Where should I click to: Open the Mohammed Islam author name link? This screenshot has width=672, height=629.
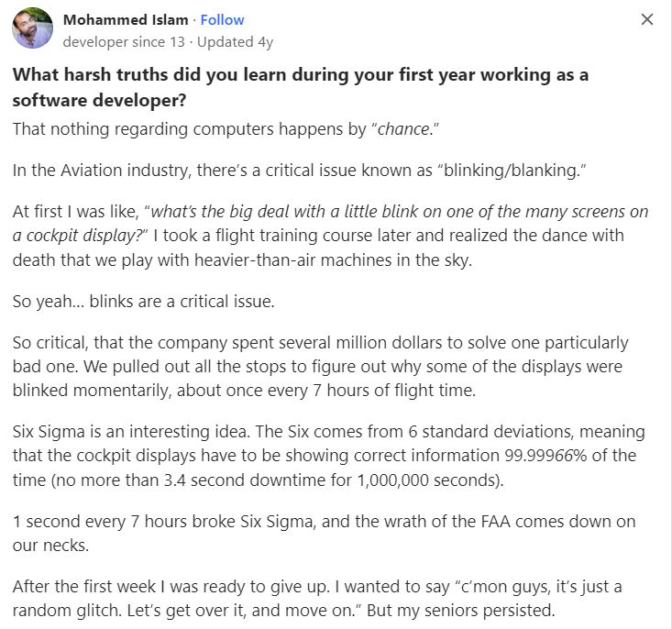(126, 20)
